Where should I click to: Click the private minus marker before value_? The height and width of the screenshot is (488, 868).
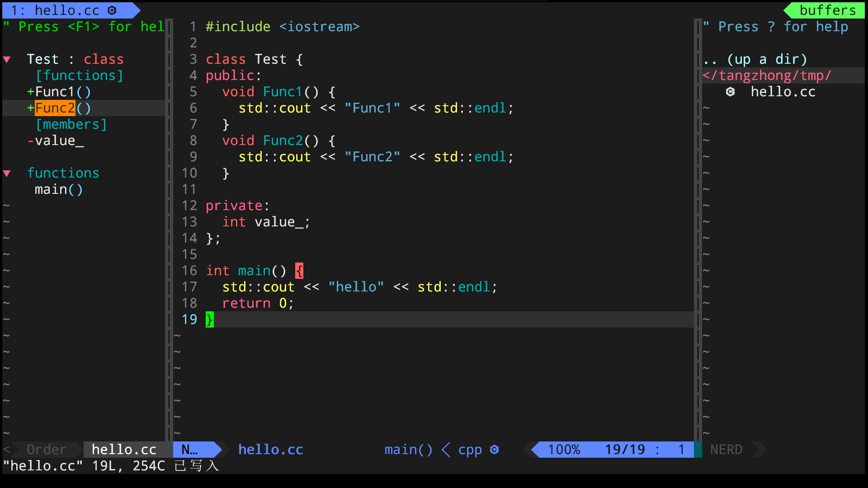point(31,141)
